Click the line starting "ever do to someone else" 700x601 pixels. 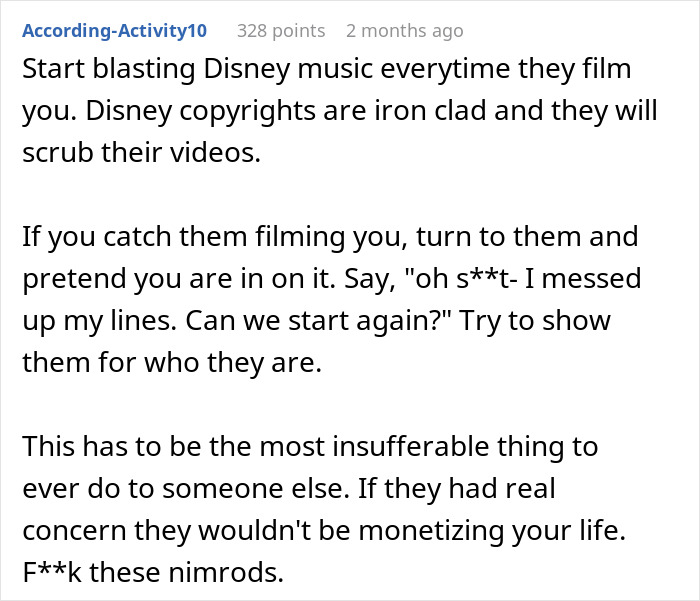[x=289, y=488]
